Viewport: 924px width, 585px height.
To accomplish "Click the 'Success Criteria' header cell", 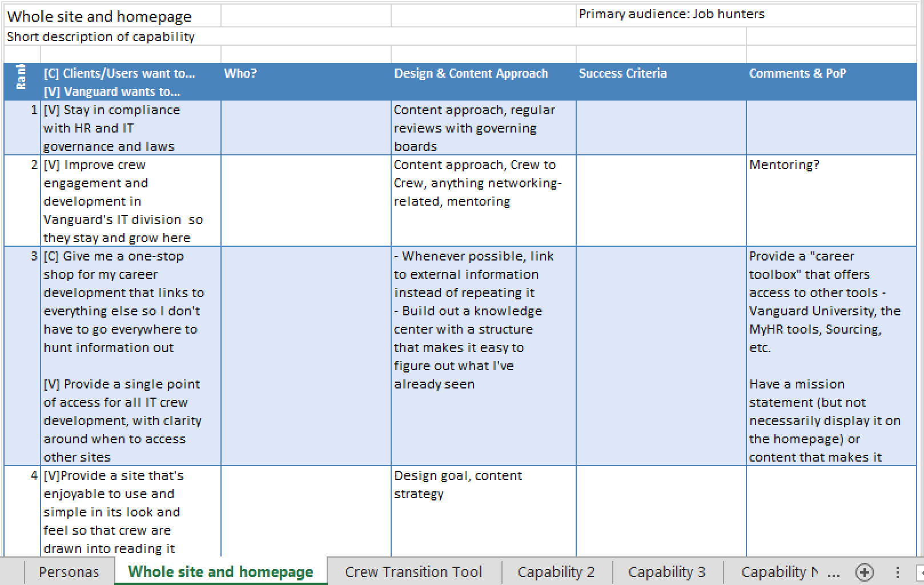I will pos(661,82).
